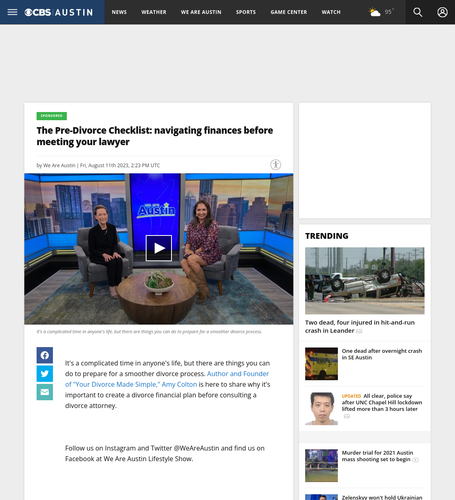
Task: Click the article headline about Pre-Divorce Checklist
Action: 155,136
